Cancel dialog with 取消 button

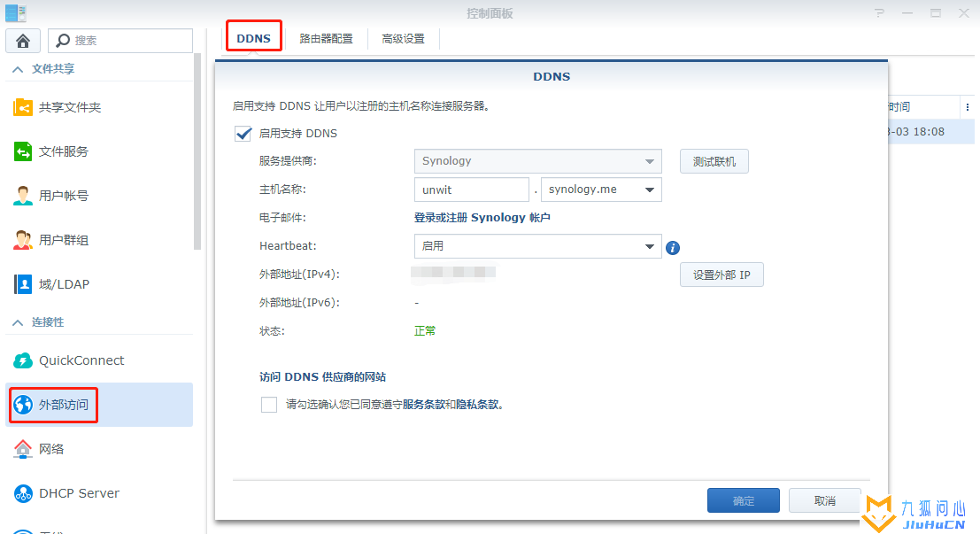[x=824, y=501]
